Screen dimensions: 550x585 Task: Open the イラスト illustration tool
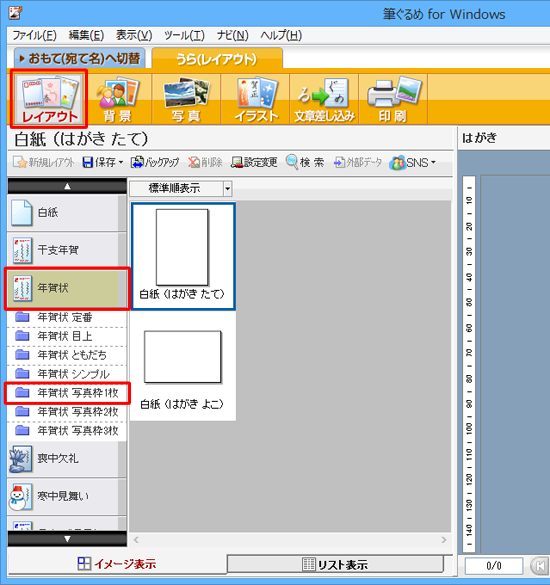256,99
